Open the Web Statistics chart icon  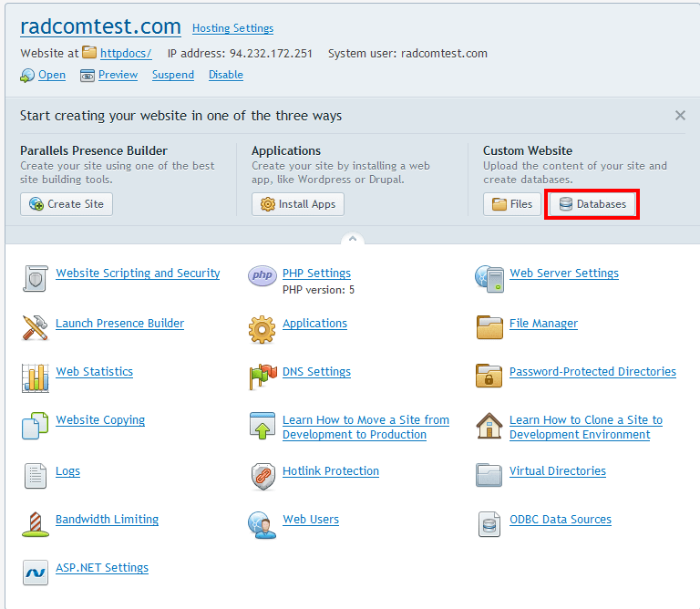click(35, 377)
